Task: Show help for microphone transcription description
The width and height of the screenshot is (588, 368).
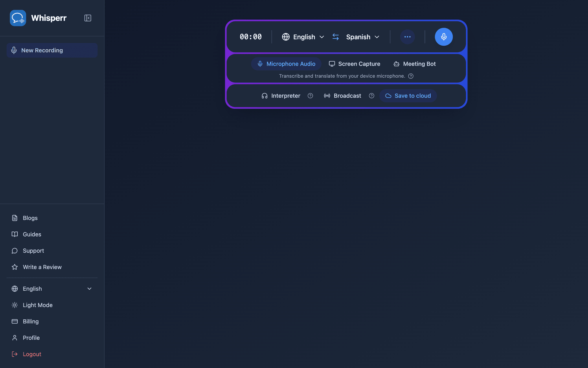Action: (x=411, y=76)
